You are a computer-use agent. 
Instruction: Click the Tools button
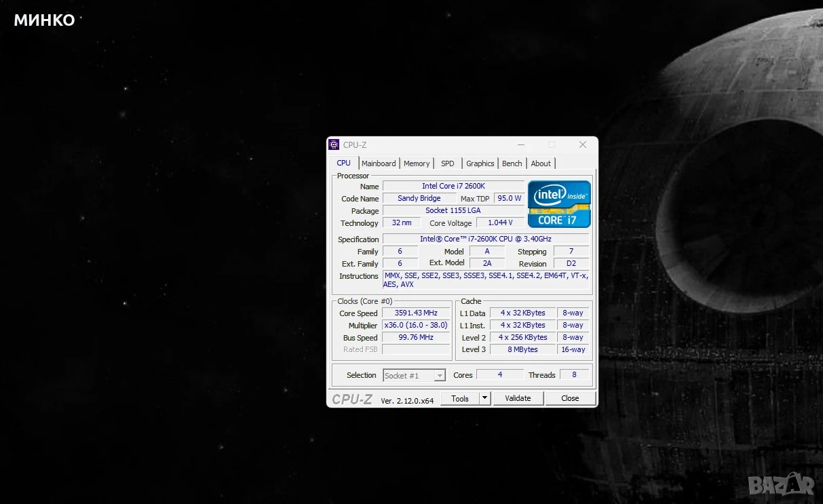(x=460, y=398)
